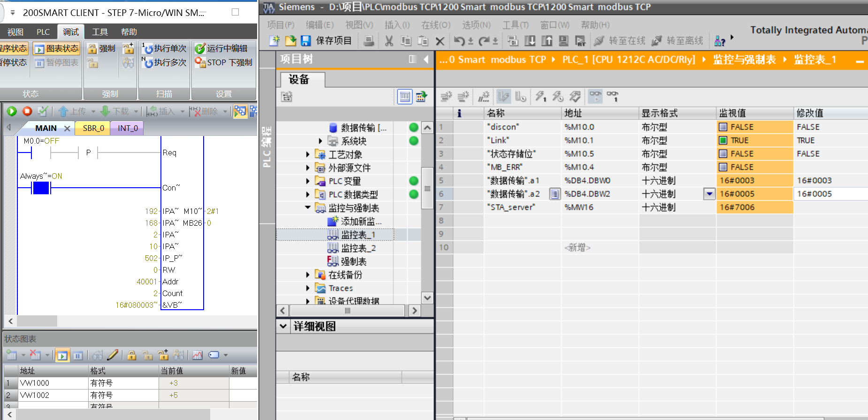The image size is (868, 420).
Task: Click the 图表状态 chart status button
Action: pyautogui.click(x=57, y=48)
